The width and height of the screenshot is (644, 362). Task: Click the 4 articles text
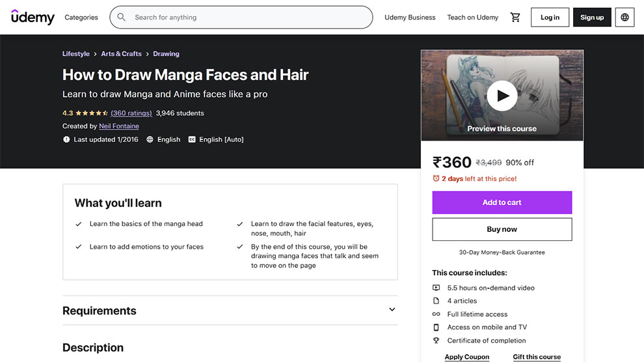pyautogui.click(x=462, y=301)
